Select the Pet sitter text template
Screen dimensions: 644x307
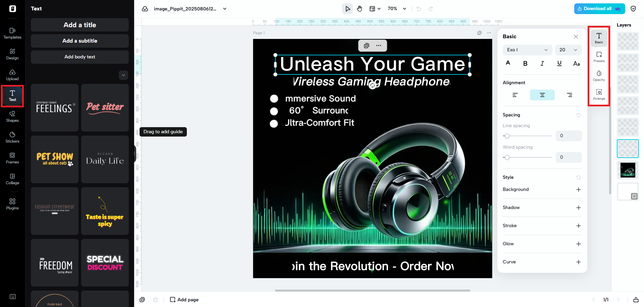tap(105, 108)
